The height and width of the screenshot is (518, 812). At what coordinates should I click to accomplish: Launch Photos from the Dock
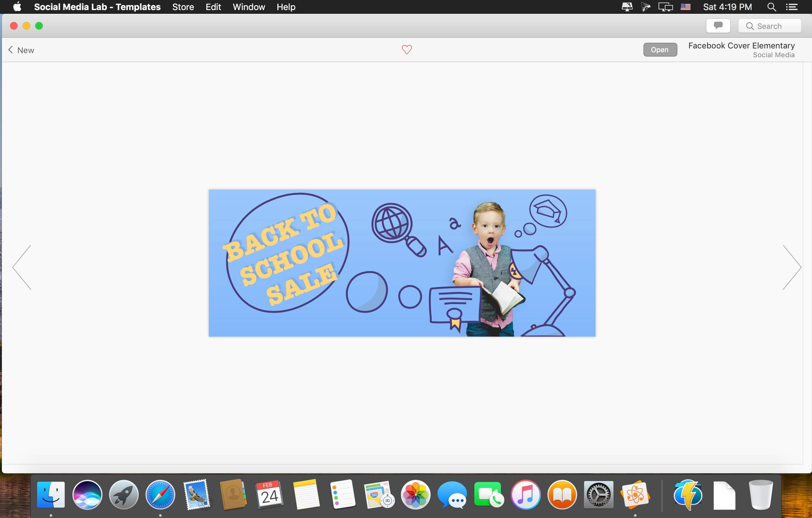415,495
